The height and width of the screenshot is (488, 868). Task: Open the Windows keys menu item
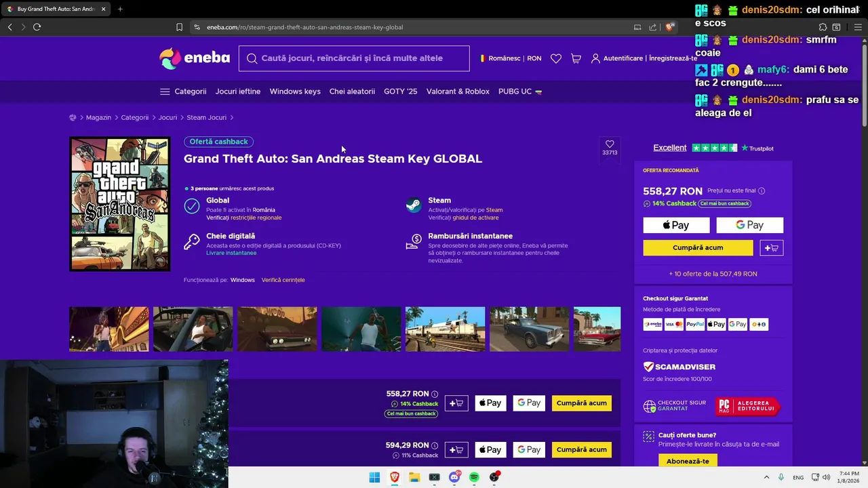295,91
